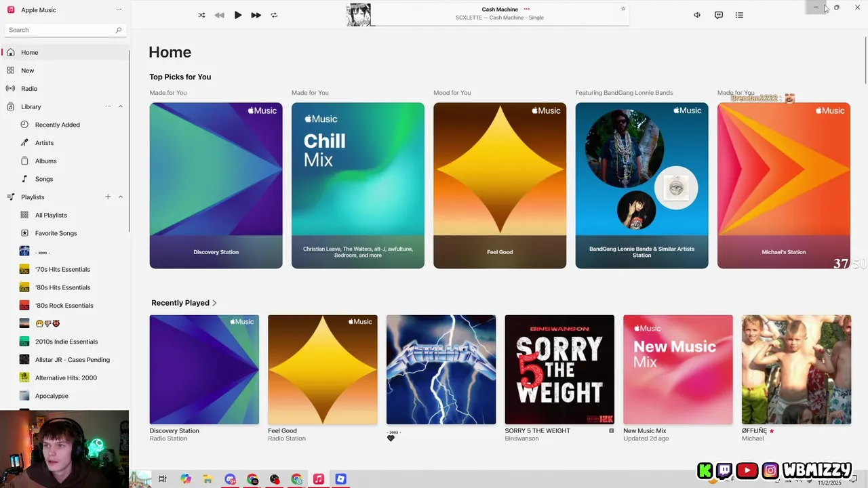Focus the Search field
The image size is (868, 488).
click(64, 30)
